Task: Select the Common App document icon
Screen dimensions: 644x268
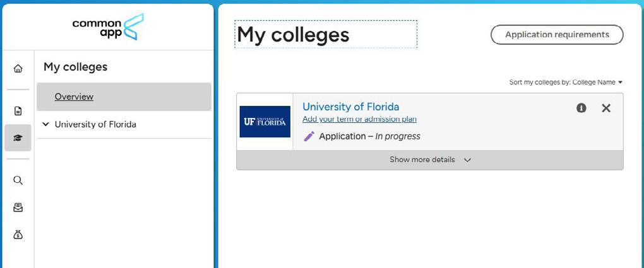Action: point(18,111)
